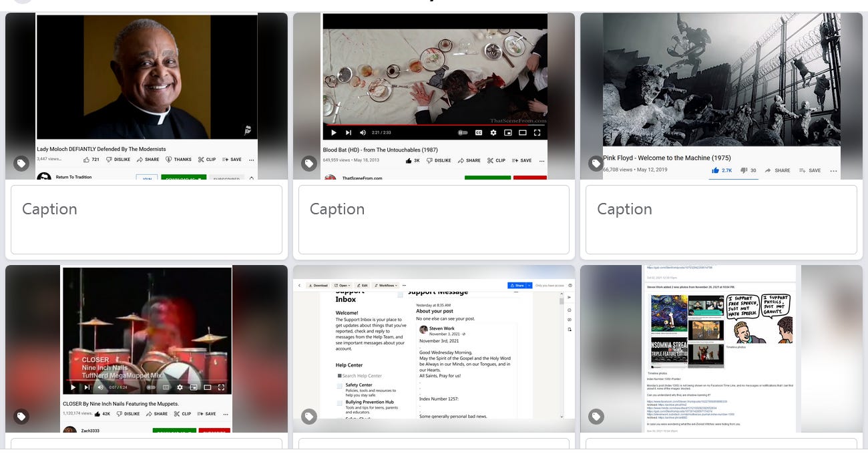Select the Pink Floyd Welcome to the Machine thumbnail

pyautogui.click(x=721, y=96)
